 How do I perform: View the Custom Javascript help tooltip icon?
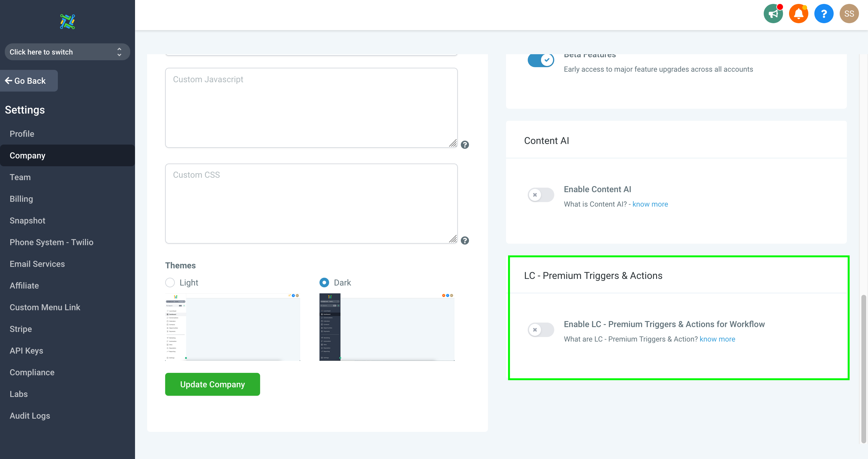(465, 145)
